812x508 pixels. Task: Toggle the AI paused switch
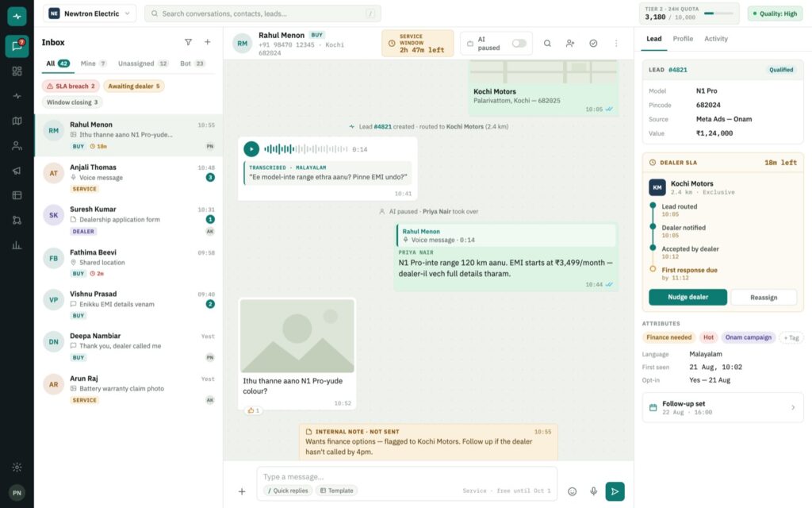(x=519, y=44)
